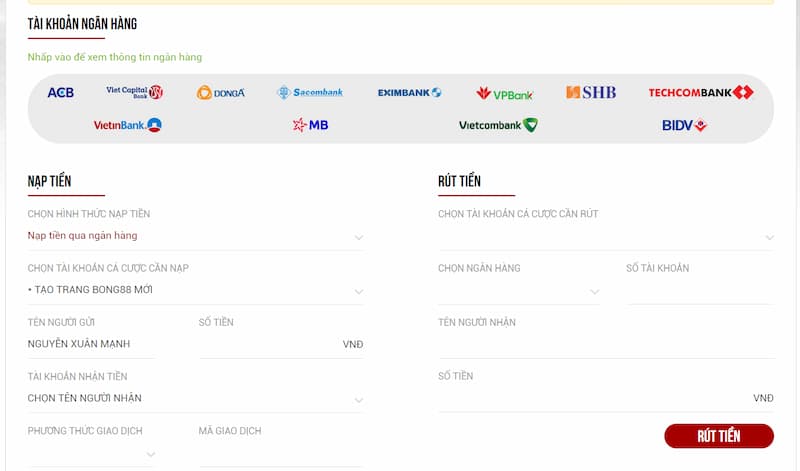The image size is (800, 471).
Task: Choose the Vietcombank logo
Action: tap(498, 126)
